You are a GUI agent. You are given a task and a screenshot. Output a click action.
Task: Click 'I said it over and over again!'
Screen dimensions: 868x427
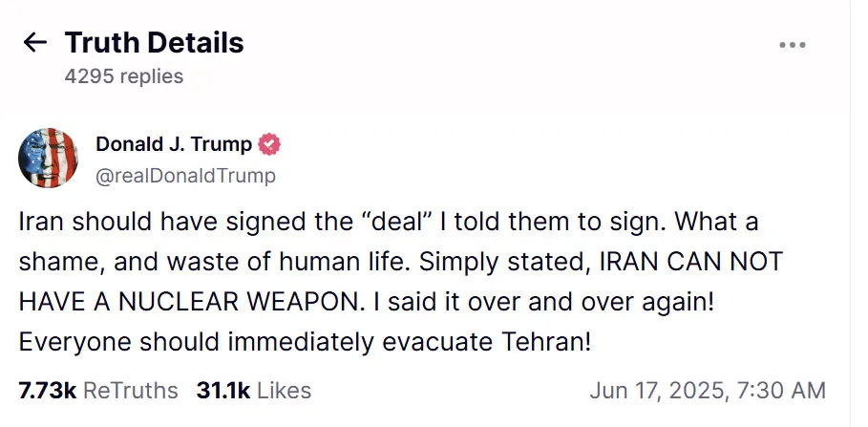pyautogui.click(x=543, y=303)
